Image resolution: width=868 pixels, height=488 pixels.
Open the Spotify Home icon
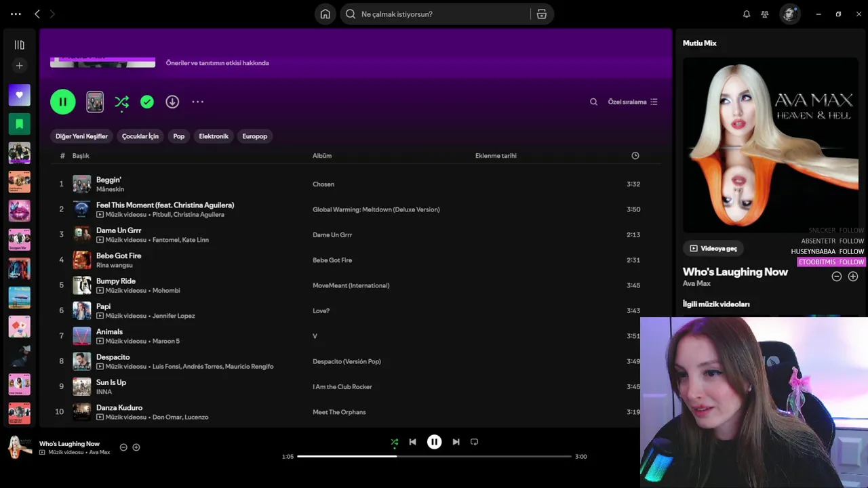tap(325, 14)
